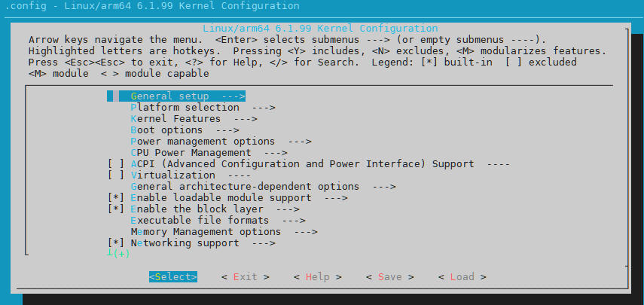
Task: Select the Virtualization menu label
Action: (173, 175)
